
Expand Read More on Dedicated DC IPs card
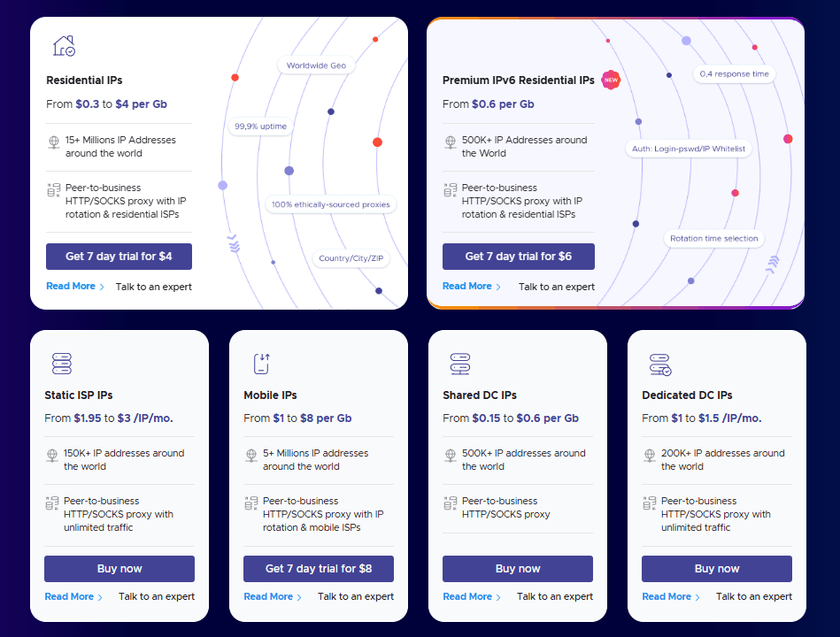tap(666, 596)
